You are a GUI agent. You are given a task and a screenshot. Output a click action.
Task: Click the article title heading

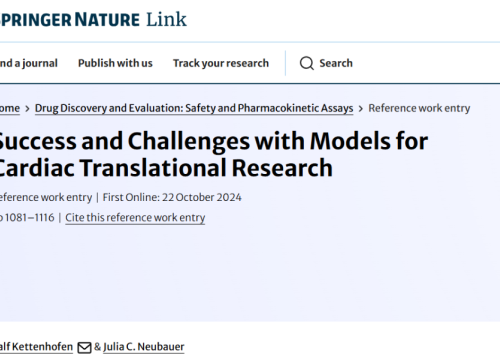click(213, 154)
